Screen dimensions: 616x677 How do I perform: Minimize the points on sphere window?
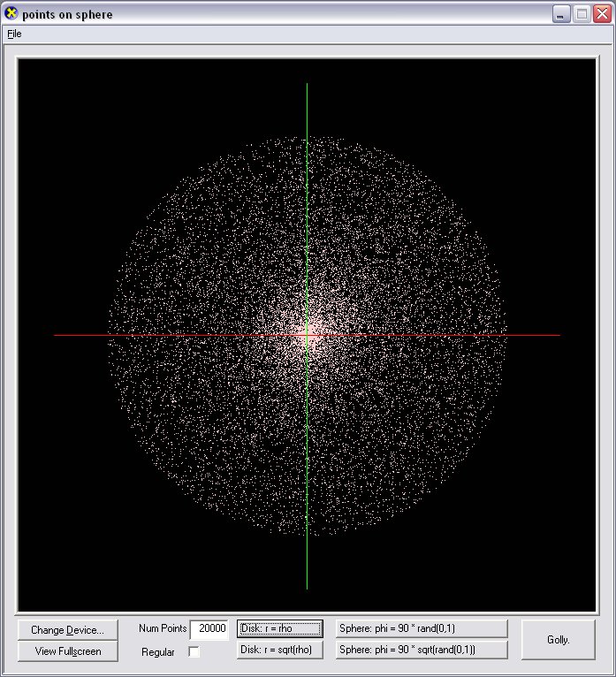(x=562, y=14)
